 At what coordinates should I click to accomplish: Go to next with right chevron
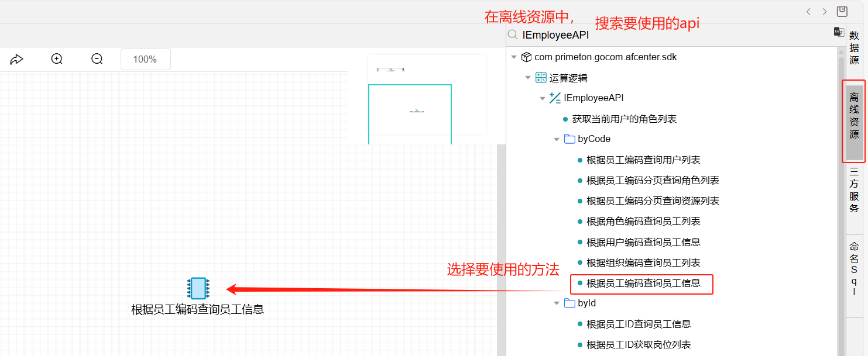coord(824,12)
